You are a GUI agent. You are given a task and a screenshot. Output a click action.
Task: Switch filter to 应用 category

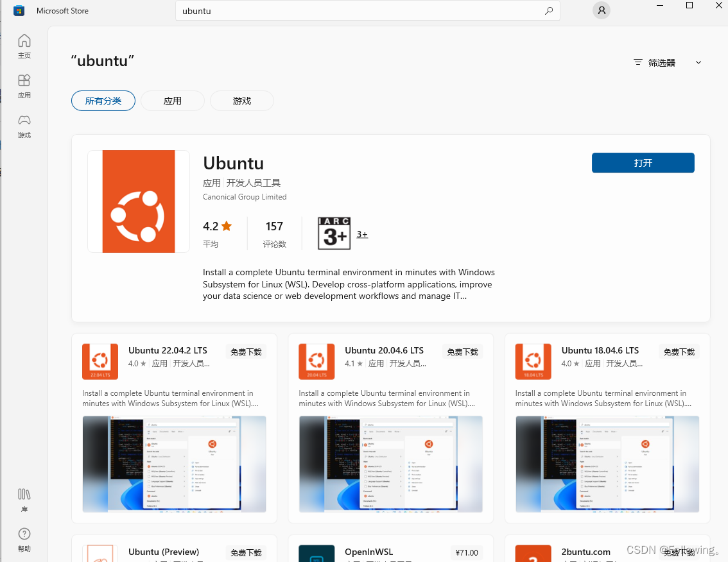click(172, 101)
